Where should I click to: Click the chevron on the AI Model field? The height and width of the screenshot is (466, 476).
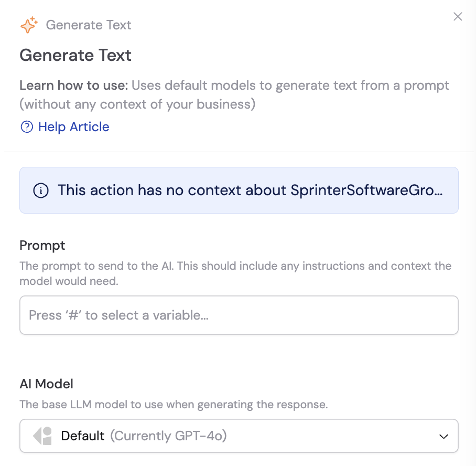443,436
